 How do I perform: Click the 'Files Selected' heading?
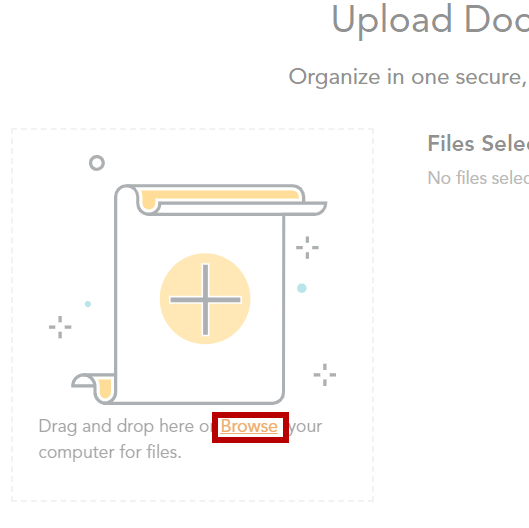tap(478, 143)
